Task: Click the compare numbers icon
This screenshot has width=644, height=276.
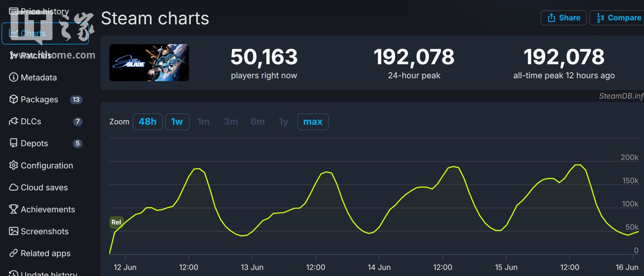Action: [x=600, y=18]
